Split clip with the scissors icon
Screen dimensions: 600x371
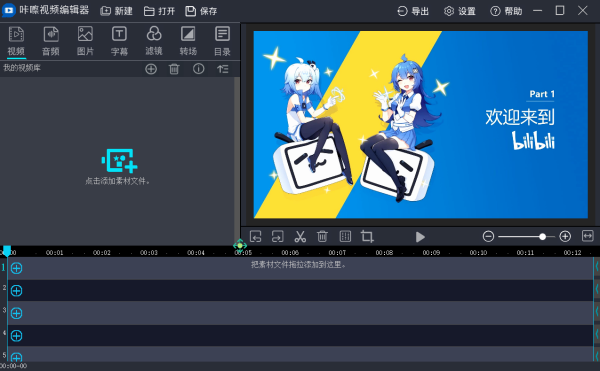click(x=300, y=236)
